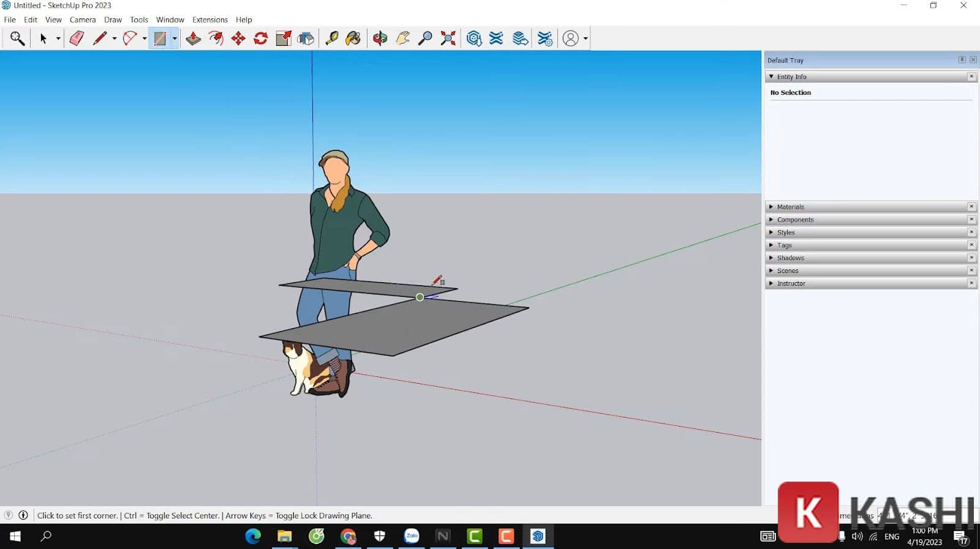Activate the Orbit camera tool
The height and width of the screenshot is (549, 980).
(380, 39)
